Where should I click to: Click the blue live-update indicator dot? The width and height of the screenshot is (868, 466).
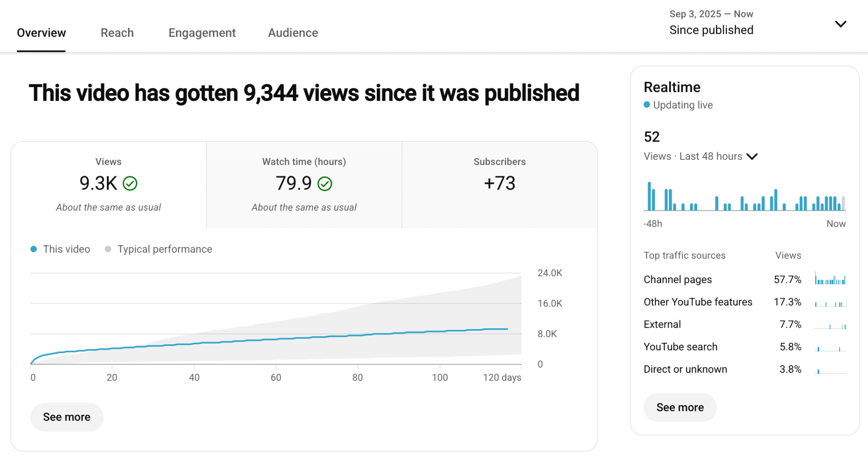(x=647, y=105)
